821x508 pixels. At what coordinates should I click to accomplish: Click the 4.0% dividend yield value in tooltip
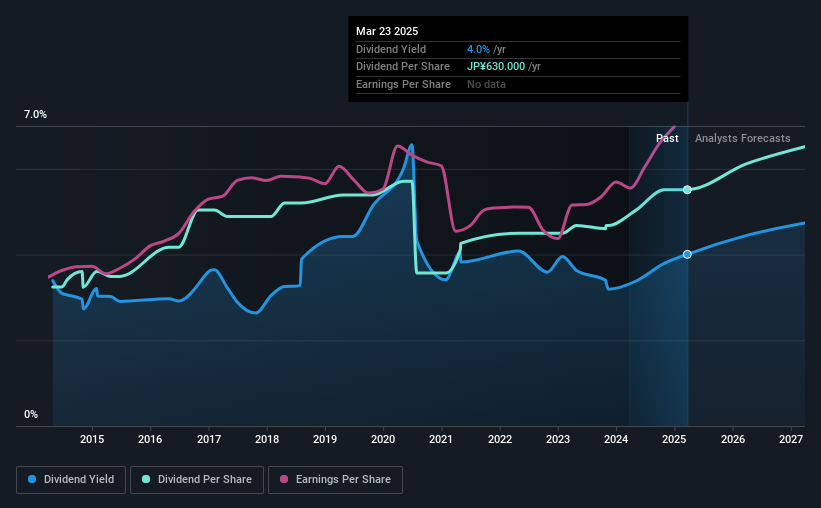click(478, 49)
